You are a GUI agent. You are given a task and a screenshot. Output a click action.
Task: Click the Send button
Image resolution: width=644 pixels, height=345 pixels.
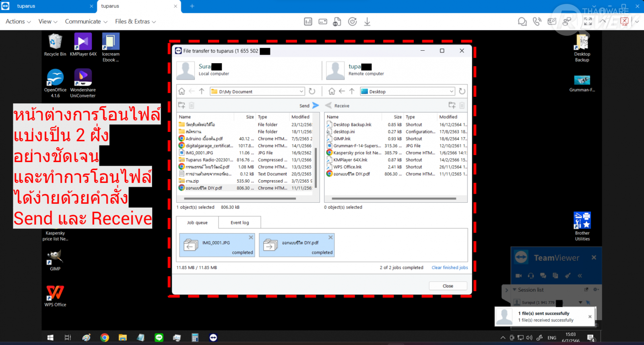click(309, 105)
